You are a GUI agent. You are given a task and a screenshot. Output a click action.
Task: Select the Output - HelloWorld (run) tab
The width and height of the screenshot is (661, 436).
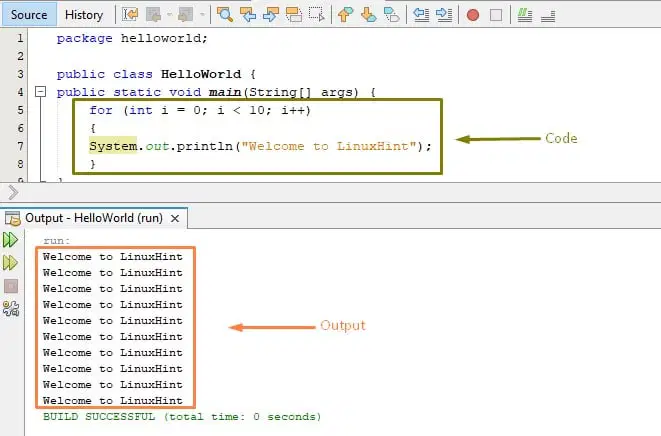94,218
